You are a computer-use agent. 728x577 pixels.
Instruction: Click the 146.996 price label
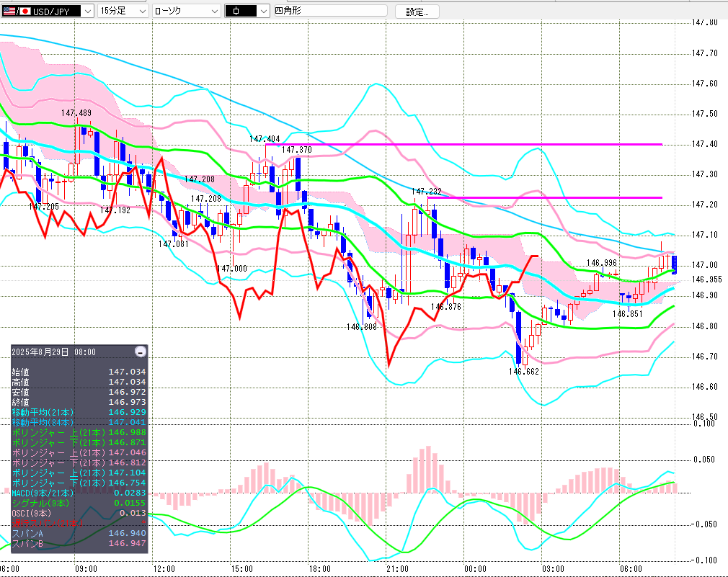pyautogui.click(x=602, y=263)
